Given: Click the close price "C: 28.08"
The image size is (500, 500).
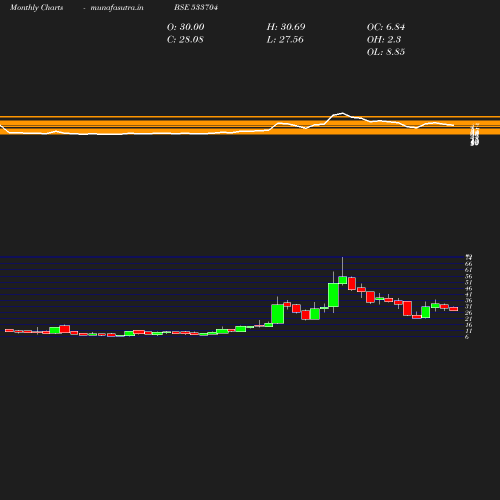Looking at the screenshot, I should (x=185, y=39).
